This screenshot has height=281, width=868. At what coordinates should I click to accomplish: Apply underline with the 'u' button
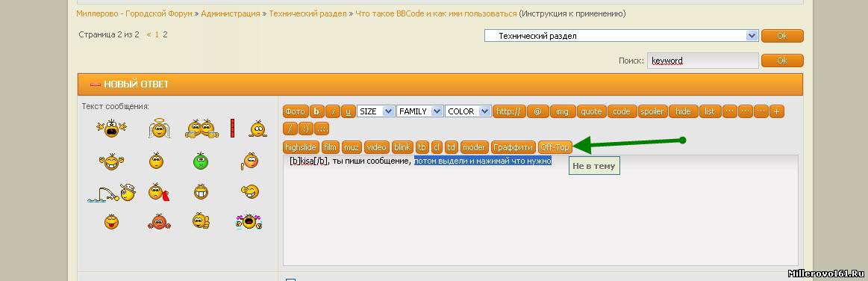coord(349,111)
